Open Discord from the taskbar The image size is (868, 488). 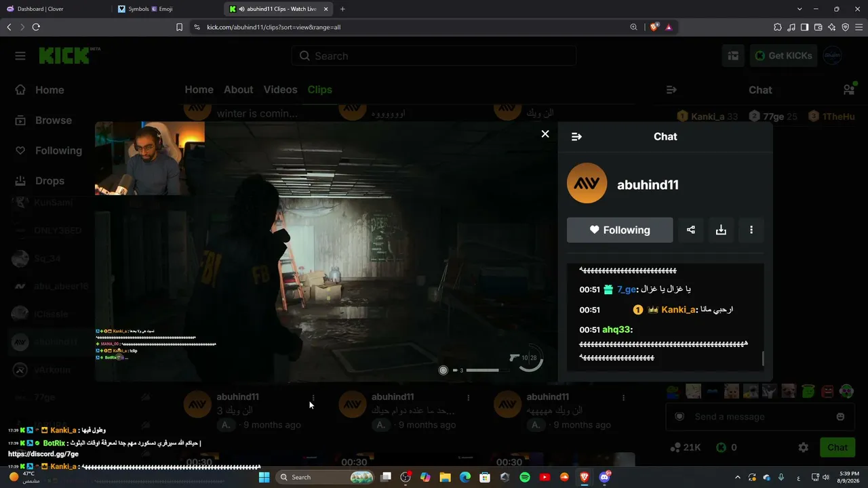pyautogui.click(x=604, y=477)
